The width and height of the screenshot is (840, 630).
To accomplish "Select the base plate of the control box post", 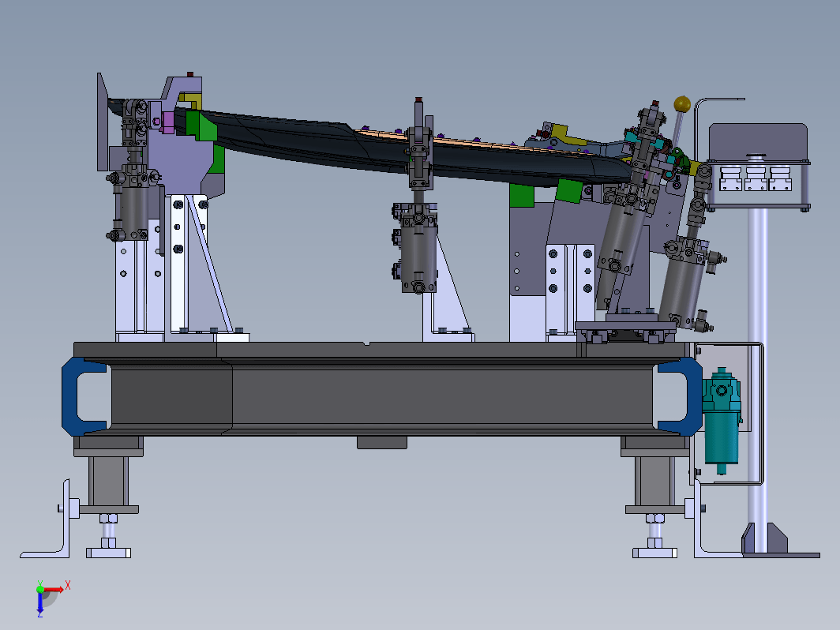I will [x=781, y=555].
